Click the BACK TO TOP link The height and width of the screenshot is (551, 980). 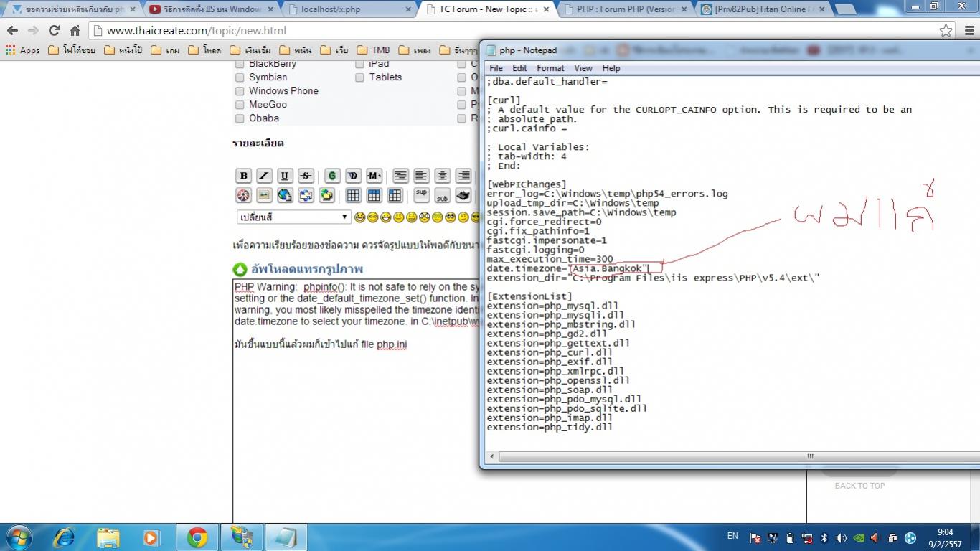coord(859,486)
